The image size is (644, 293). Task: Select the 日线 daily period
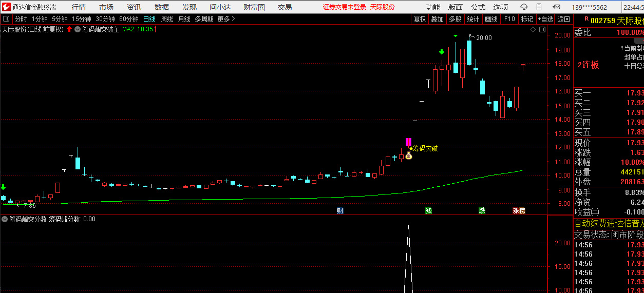pyautogui.click(x=149, y=19)
